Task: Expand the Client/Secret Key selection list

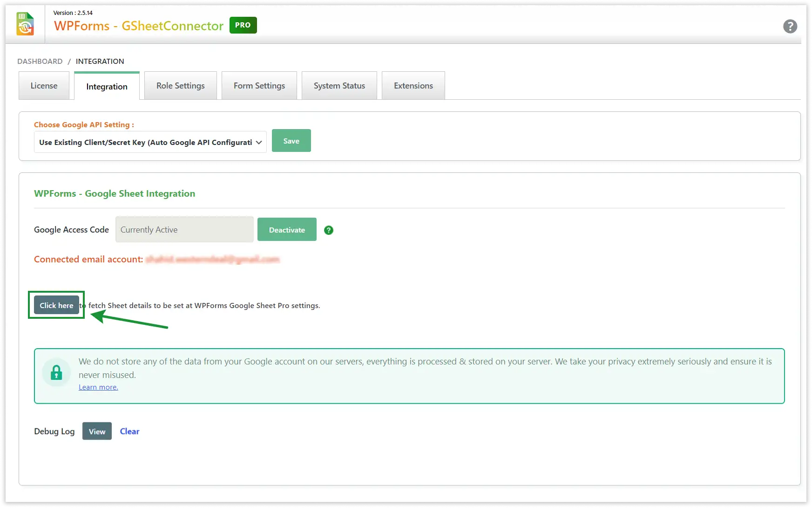Action: pyautogui.click(x=258, y=142)
